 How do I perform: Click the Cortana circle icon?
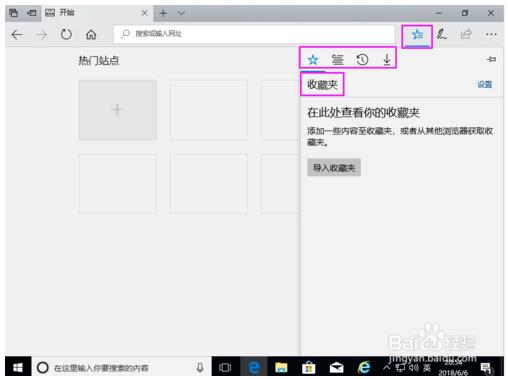click(43, 368)
